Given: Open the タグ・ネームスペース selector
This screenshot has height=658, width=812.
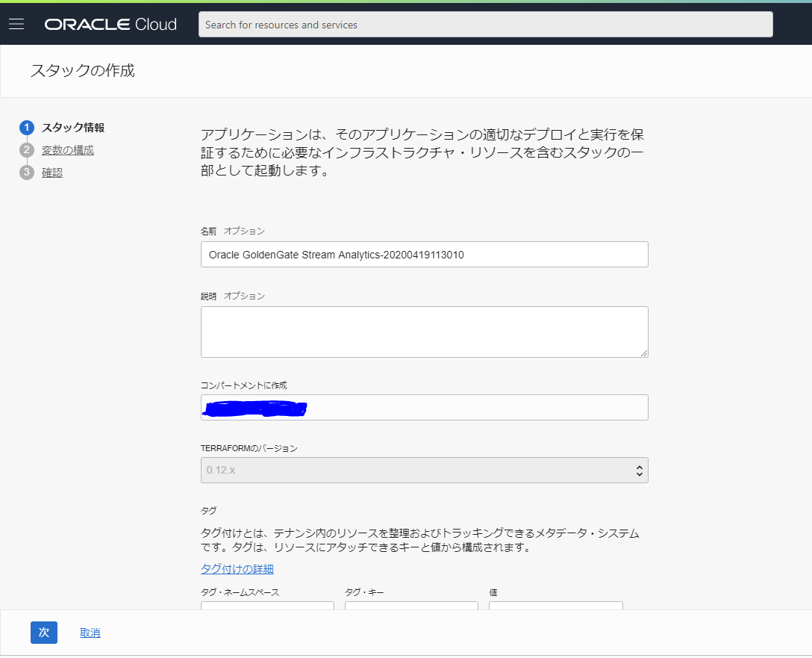Looking at the screenshot, I should click(267, 606).
